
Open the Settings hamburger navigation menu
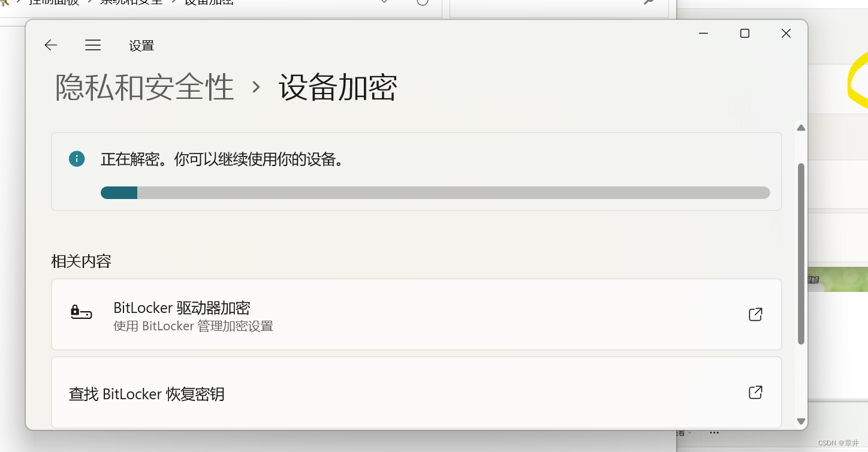(93, 45)
